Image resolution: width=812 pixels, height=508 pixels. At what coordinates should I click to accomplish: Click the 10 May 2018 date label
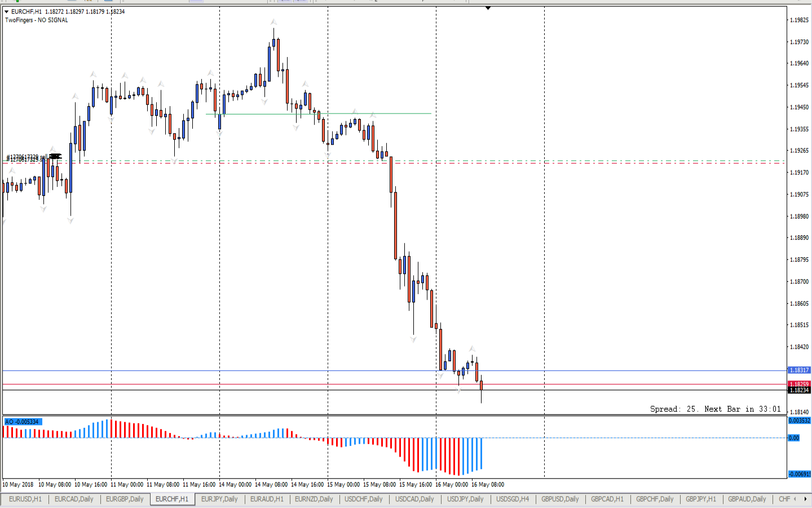(18, 484)
